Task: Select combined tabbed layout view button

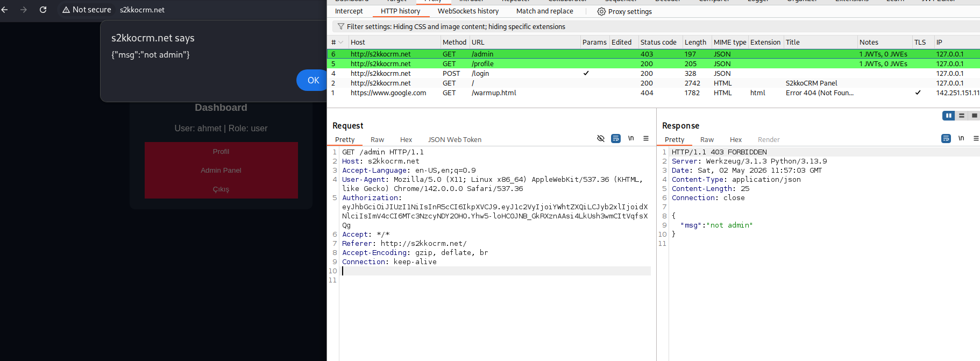Action: click(x=974, y=116)
